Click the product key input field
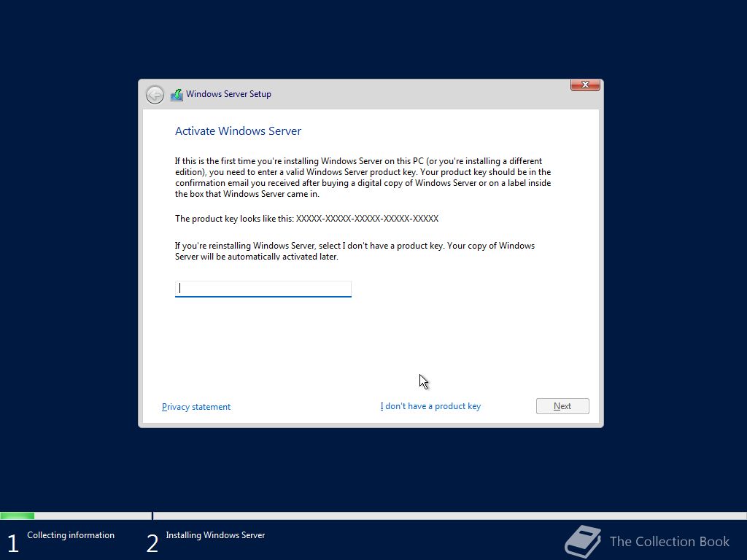Image resolution: width=747 pixels, height=560 pixels. 263,289
